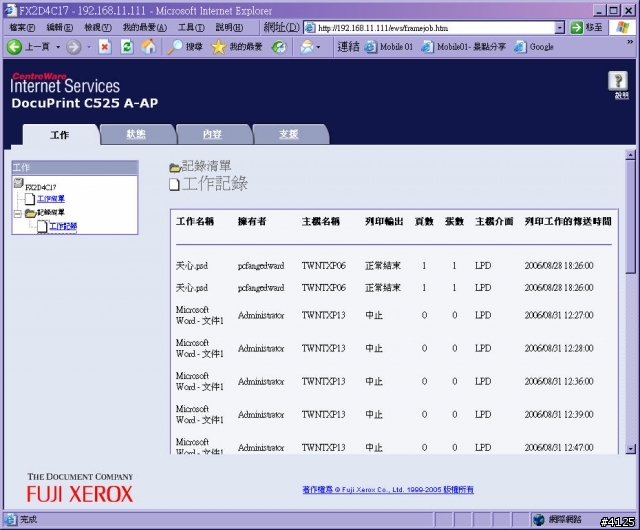
Task: Expand the links bar overflow chevron
Action: (630, 42)
